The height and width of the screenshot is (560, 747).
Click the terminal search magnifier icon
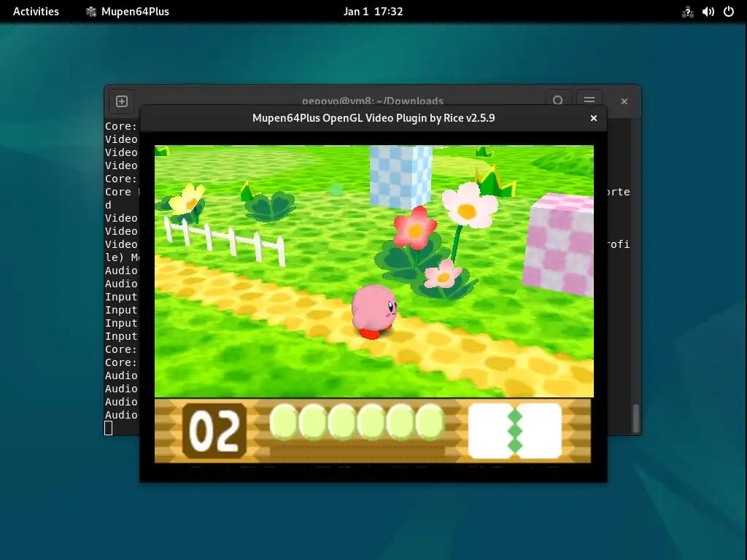(558, 101)
